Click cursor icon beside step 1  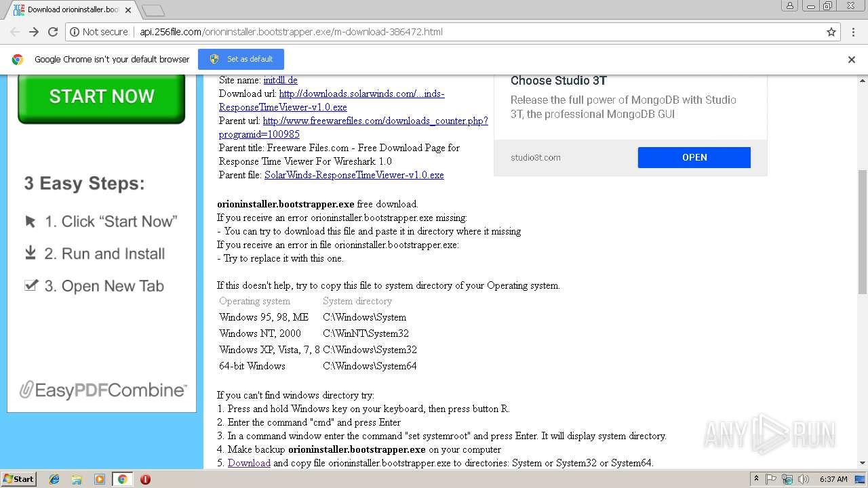pos(30,222)
